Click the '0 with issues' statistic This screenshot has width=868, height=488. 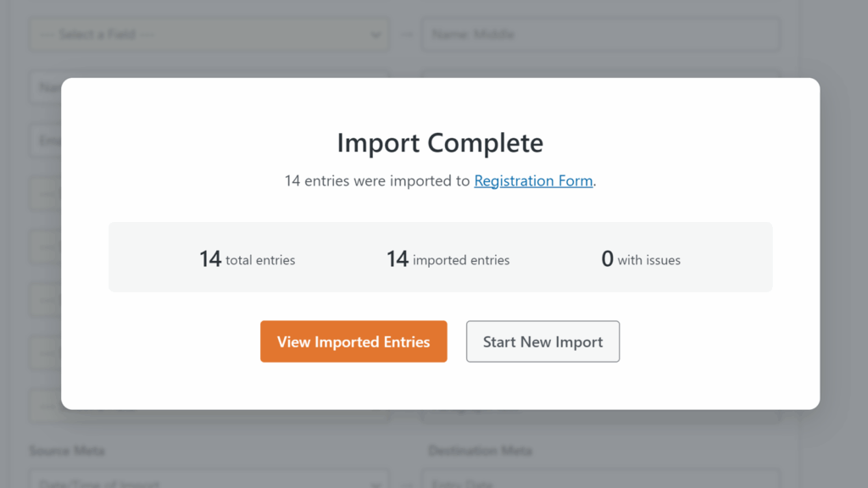tap(641, 259)
